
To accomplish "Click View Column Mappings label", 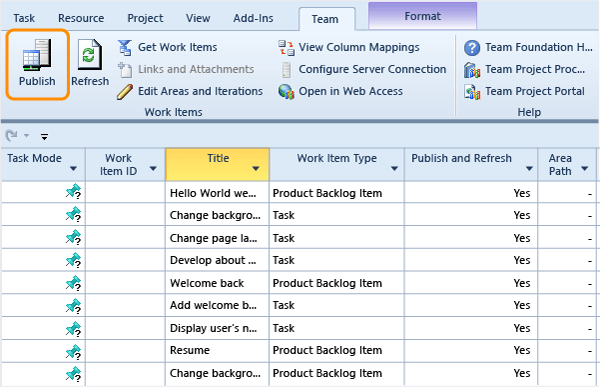I will pyautogui.click(x=359, y=47).
